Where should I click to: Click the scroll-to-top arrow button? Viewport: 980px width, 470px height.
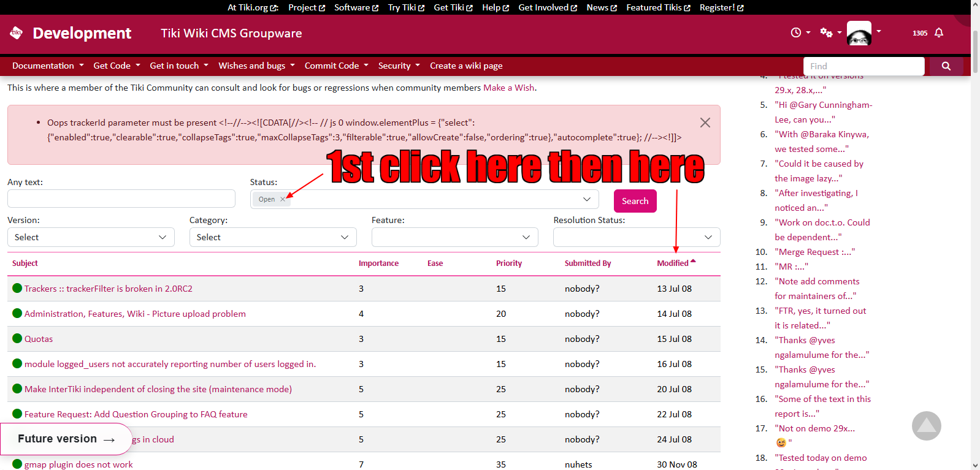point(926,426)
